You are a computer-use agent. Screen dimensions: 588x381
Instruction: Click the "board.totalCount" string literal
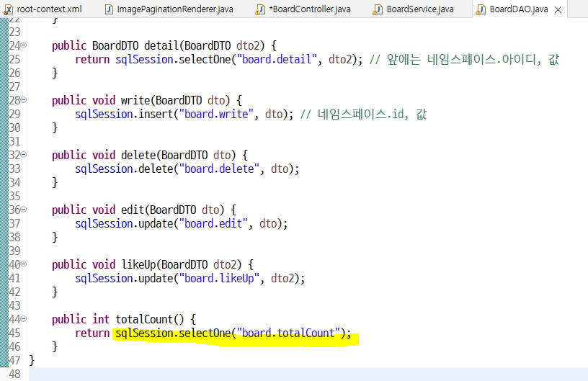[288, 333]
